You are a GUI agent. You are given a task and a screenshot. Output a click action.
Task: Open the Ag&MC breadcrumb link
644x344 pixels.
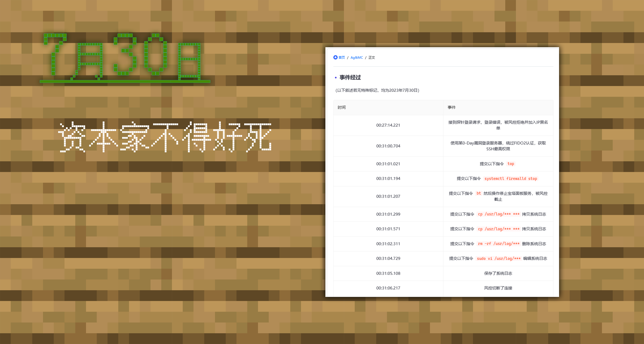[x=356, y=57]
